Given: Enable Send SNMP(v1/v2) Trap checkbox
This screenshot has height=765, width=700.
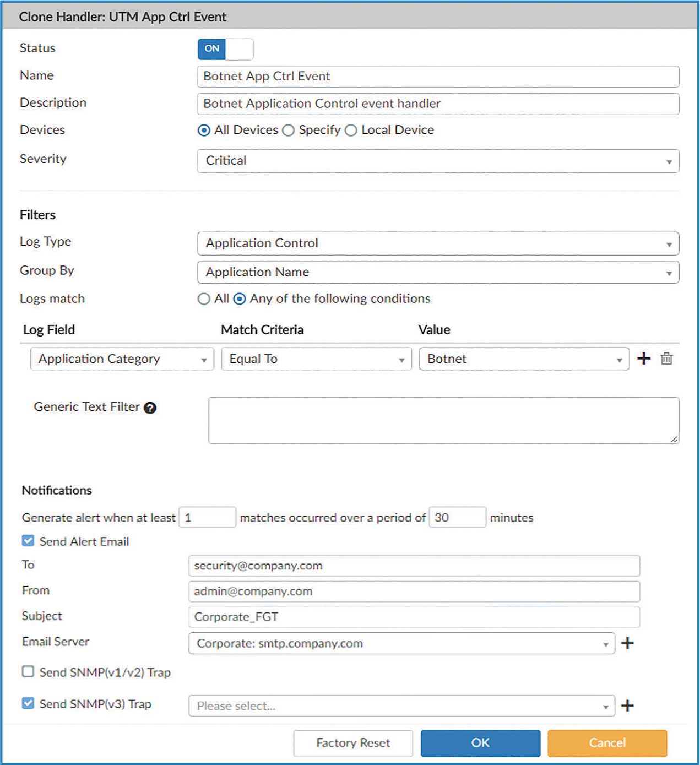Looking at the screenshot, I should (x=28, y=671).
